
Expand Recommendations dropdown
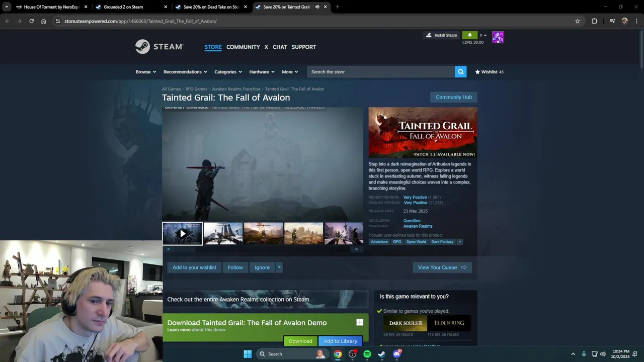tap(186, 72)
